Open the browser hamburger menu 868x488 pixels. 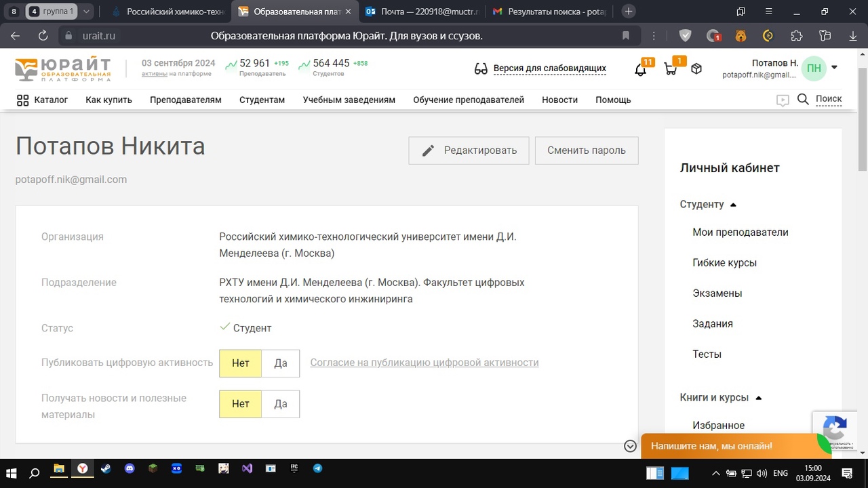point(769,12)
